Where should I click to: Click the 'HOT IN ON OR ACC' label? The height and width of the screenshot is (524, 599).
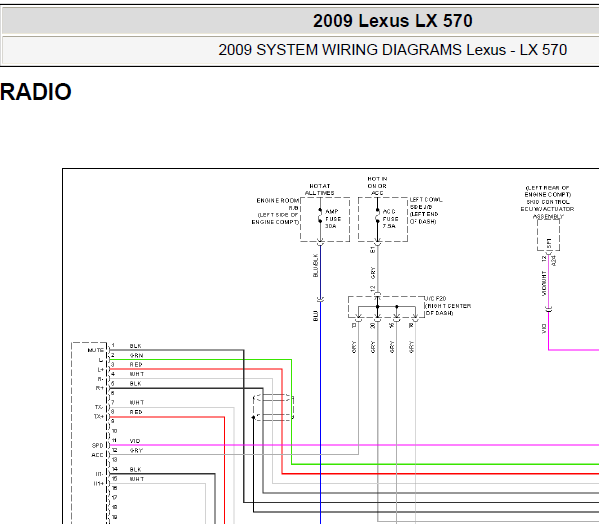click(x=377, y=186)
